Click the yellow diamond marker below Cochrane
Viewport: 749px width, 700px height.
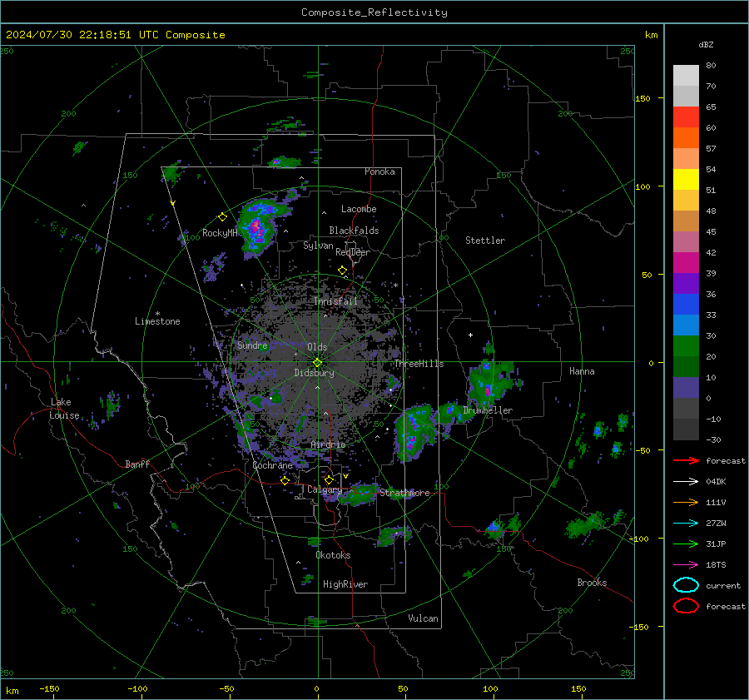(285, 480)
